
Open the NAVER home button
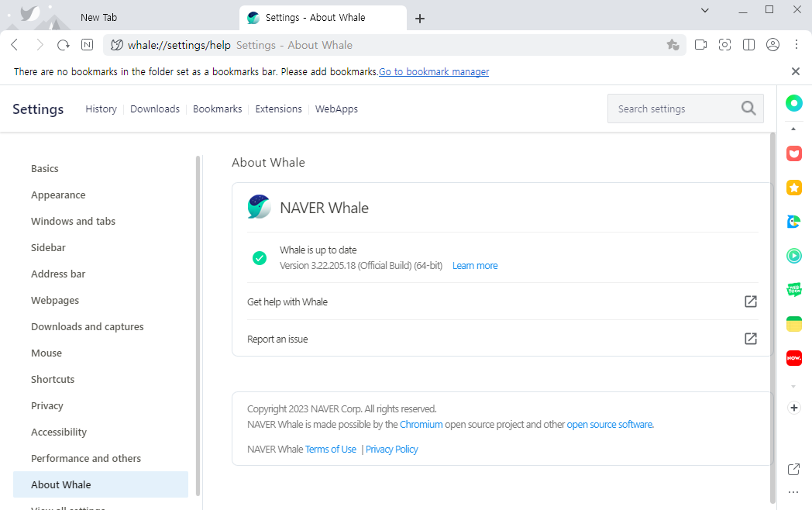click(87, 45)
